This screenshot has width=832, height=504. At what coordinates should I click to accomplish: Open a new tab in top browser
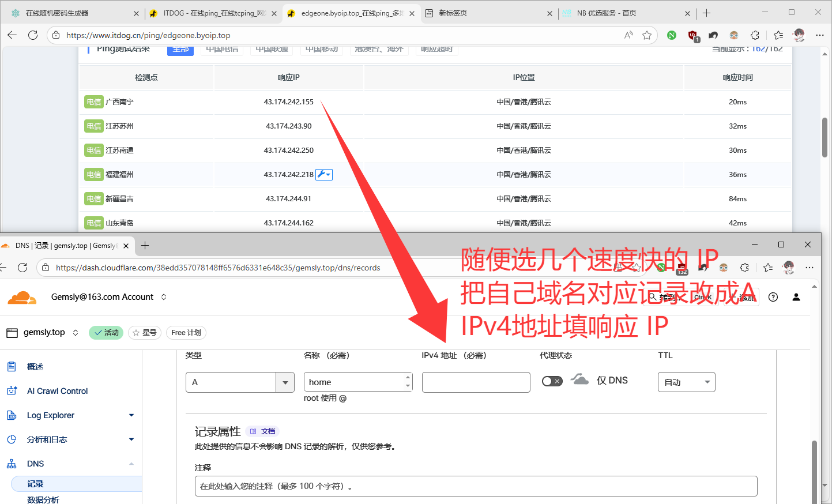click(706, 13)
